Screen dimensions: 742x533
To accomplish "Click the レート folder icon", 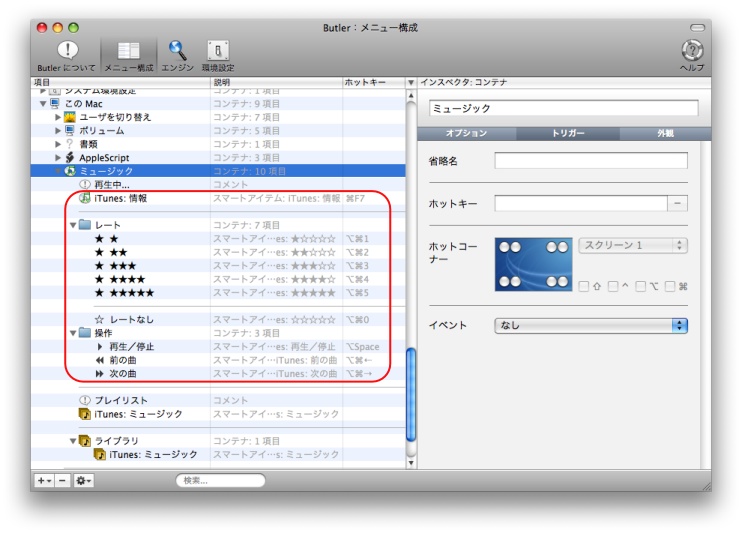I will (x=85, y=224).
